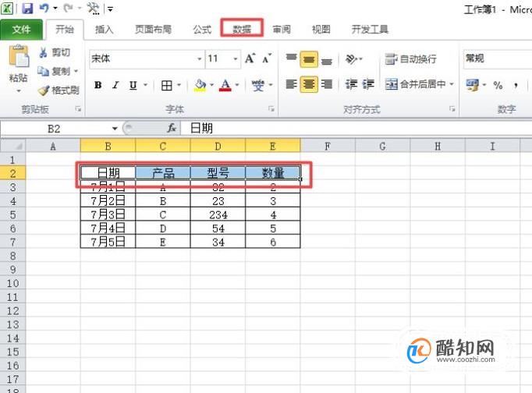Toggle 自动换行 wrap text button
This screenshot has width=532, height=393.
pos(410,59)
